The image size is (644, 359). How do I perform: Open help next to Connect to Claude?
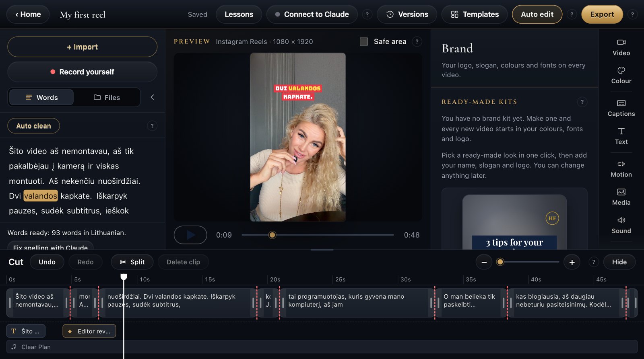(x=367, y=14)
